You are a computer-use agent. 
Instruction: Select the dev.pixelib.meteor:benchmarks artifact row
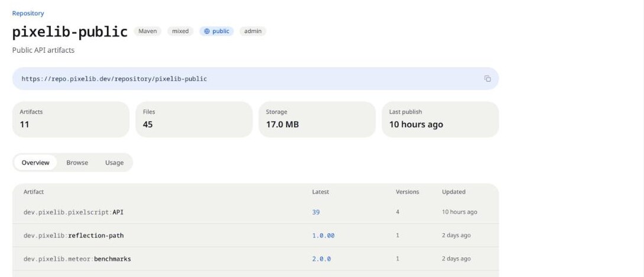coord(255,259)
